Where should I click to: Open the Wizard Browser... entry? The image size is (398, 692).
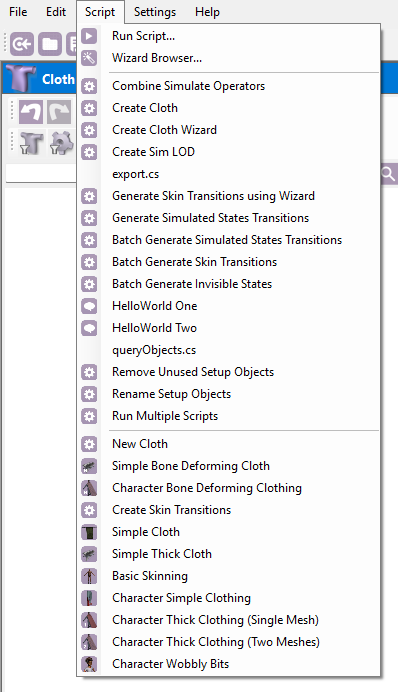[x=229, y=58]
